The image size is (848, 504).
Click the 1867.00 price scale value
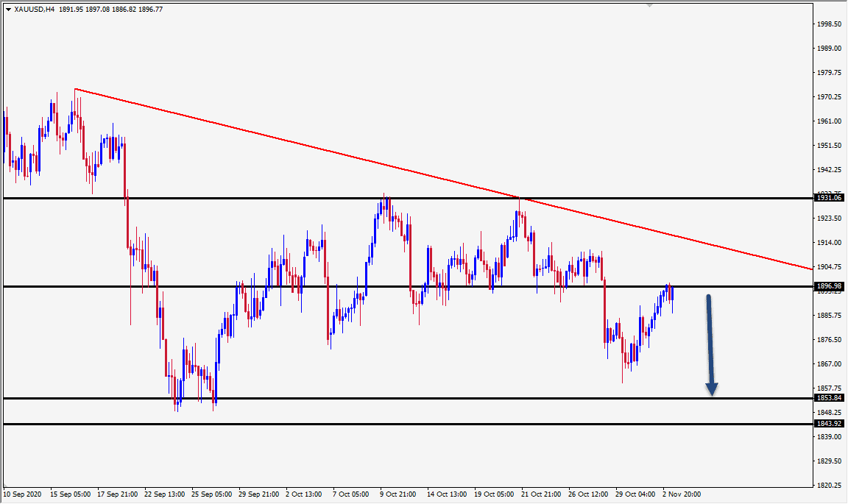coord(830,364)
